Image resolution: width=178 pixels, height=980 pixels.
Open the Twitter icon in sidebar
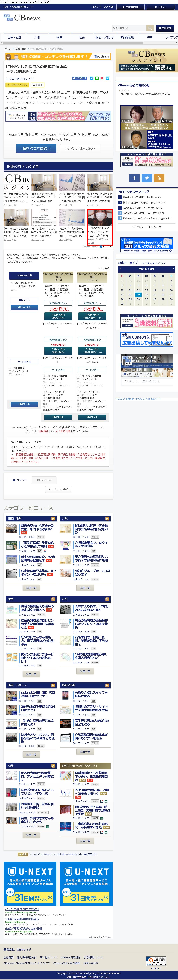[147, 178]
